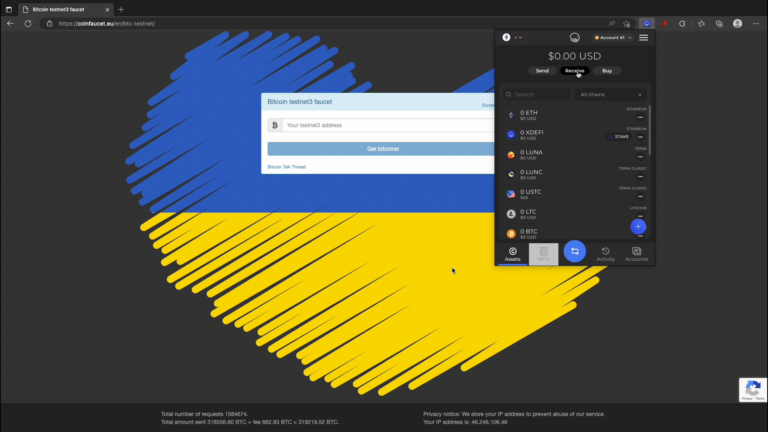Screen dimensions: 768x432
Task: Switch to the Activity tab
Action: pos(605,253)
